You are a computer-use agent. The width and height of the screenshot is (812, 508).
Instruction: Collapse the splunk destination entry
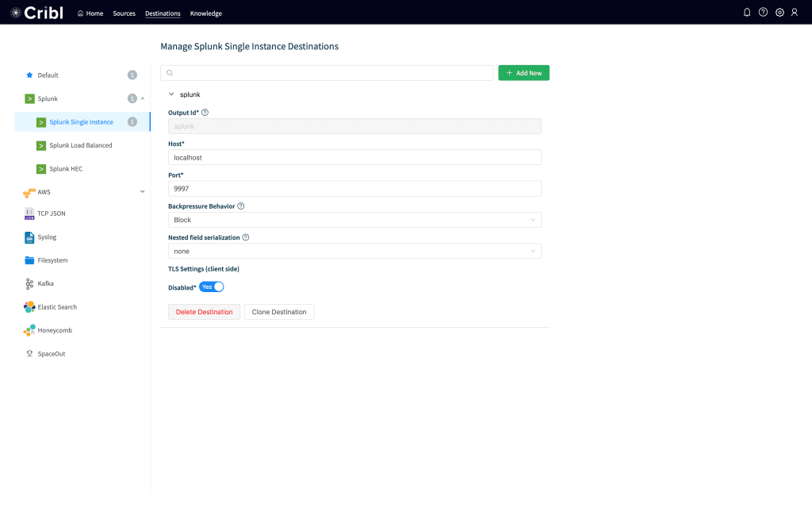[x=171, y=94]
